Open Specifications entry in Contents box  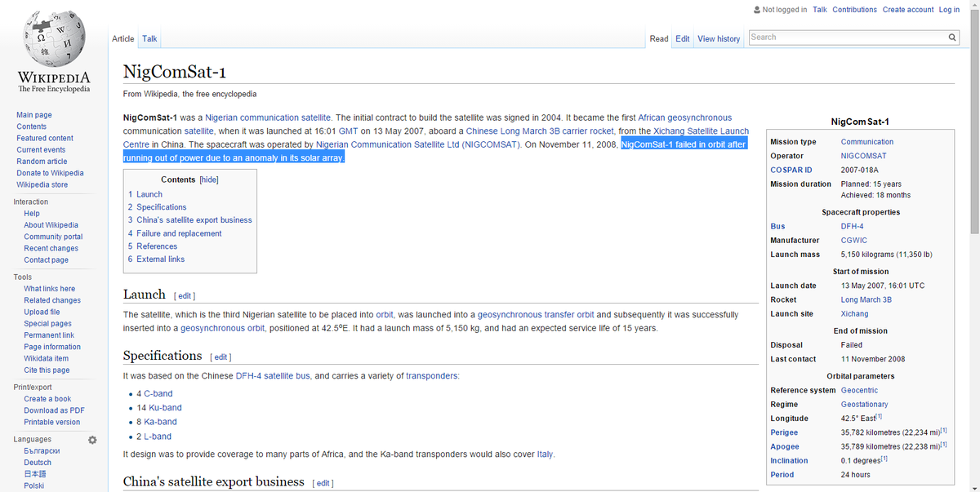[158, 207]
